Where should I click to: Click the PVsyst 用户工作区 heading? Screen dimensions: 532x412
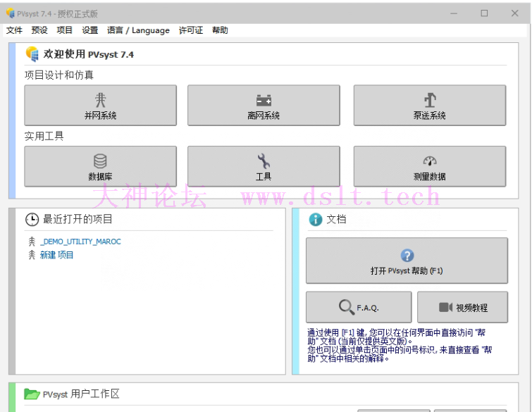point(81,394)
